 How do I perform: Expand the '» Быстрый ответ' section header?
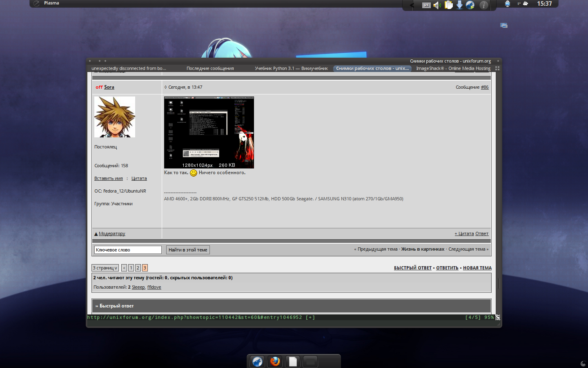coord(292,306)
